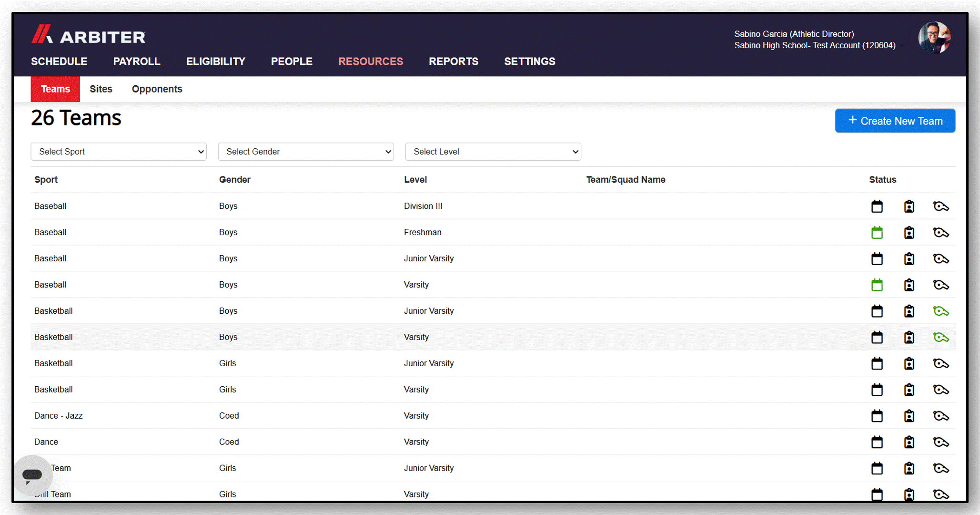Open the SCHEDULE menu

59,62
